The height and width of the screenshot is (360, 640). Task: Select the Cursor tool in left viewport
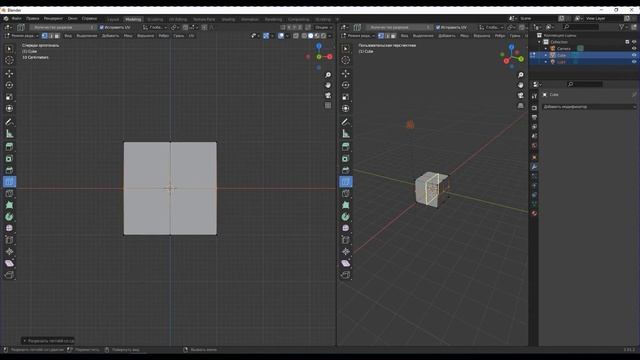(9, 60)
